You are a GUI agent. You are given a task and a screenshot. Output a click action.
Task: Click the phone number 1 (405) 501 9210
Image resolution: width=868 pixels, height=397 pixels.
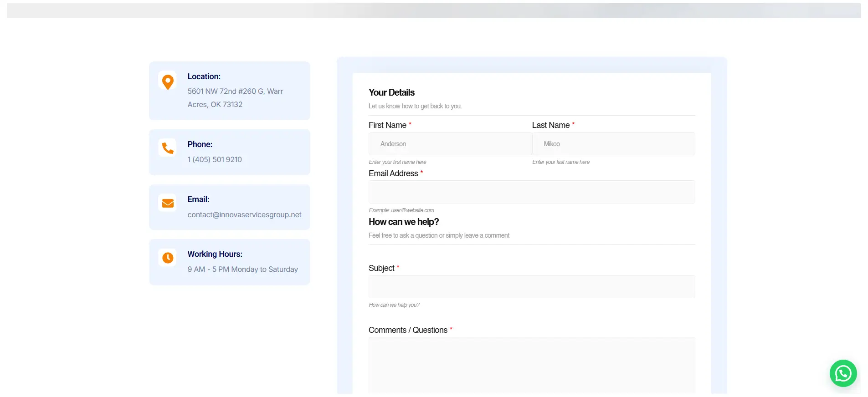(215, 160)
